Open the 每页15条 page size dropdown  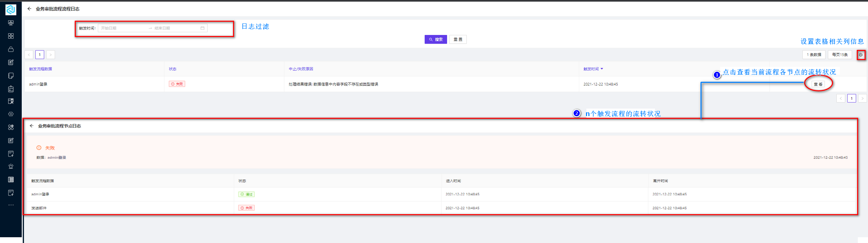pyautogui.click(x=840, y=55)
